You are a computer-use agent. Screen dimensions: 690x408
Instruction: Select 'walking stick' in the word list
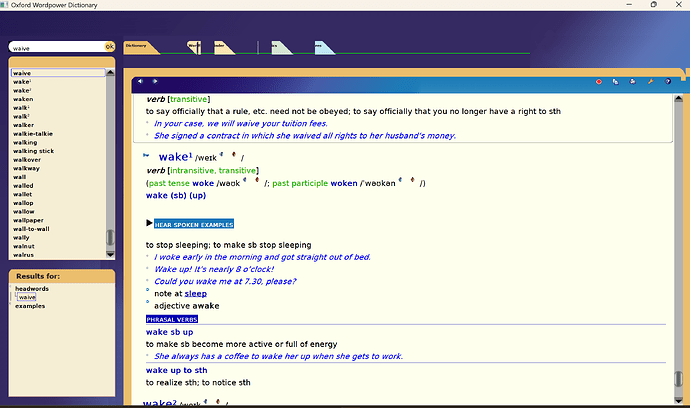[x=33, y=151]
